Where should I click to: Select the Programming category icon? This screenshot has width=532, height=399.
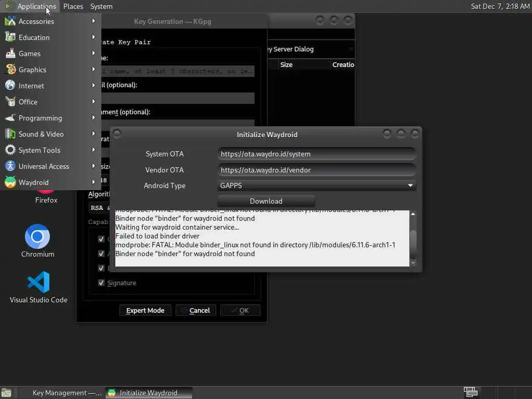(10, 118)
